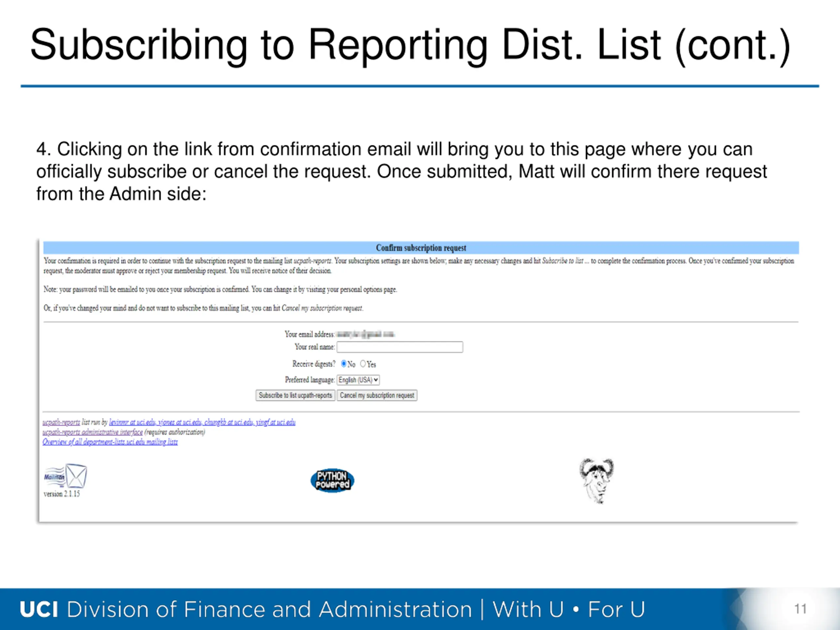Screen dimensions: 840x630
Task: Click the Your real name field
Action: coord(400,347)
